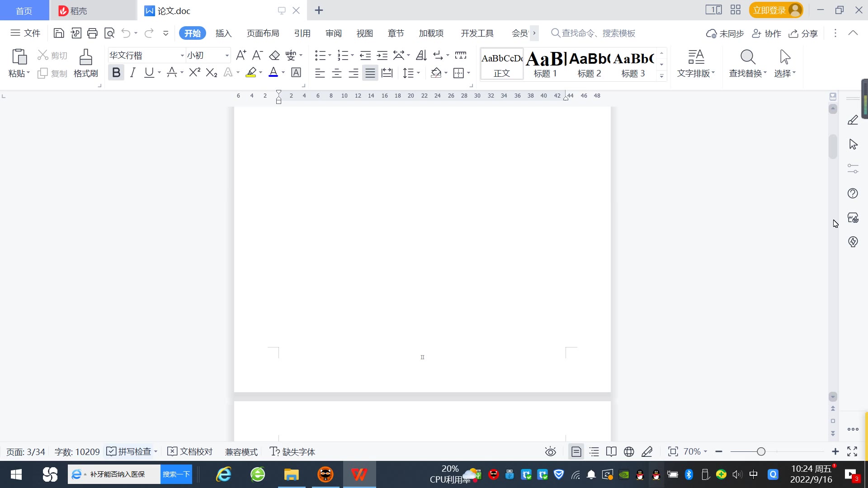The image size is (868, 488).
Task: Click the Redo arrow icon
Action: tap(149, 33)
